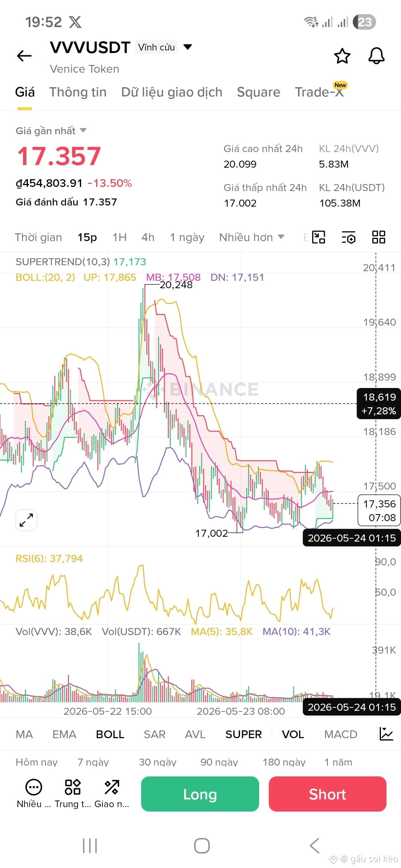Open the Square tab

(x=258, y=92)
